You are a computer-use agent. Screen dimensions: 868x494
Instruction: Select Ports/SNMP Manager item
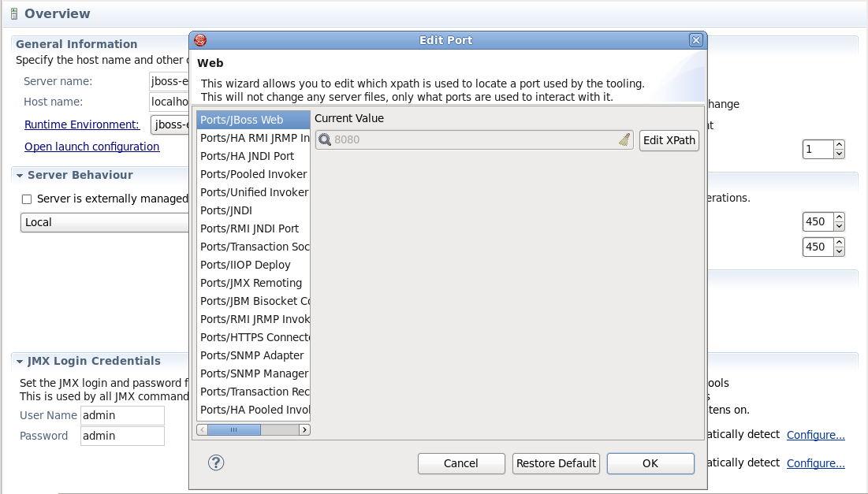click(254, 374)
